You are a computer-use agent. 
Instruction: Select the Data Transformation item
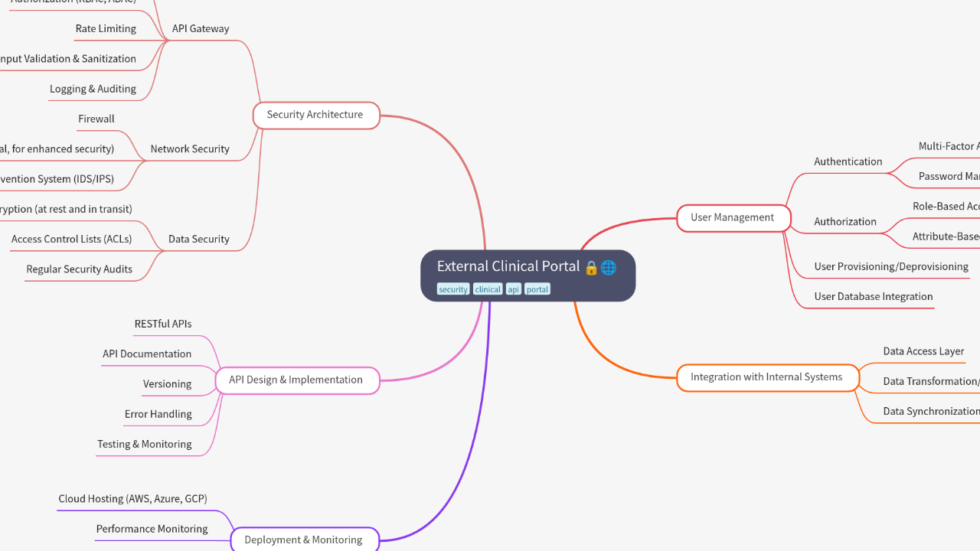[931, 381]
